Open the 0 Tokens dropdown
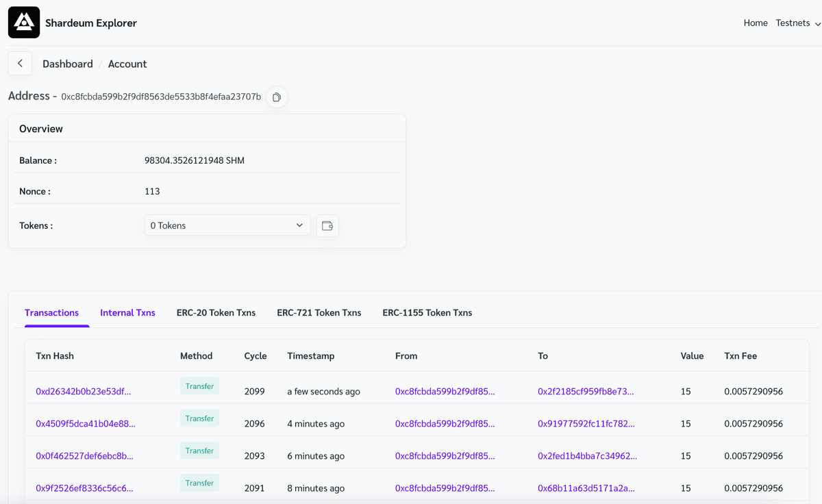Viewport: 822px width, 504px height. coord(227,225)
